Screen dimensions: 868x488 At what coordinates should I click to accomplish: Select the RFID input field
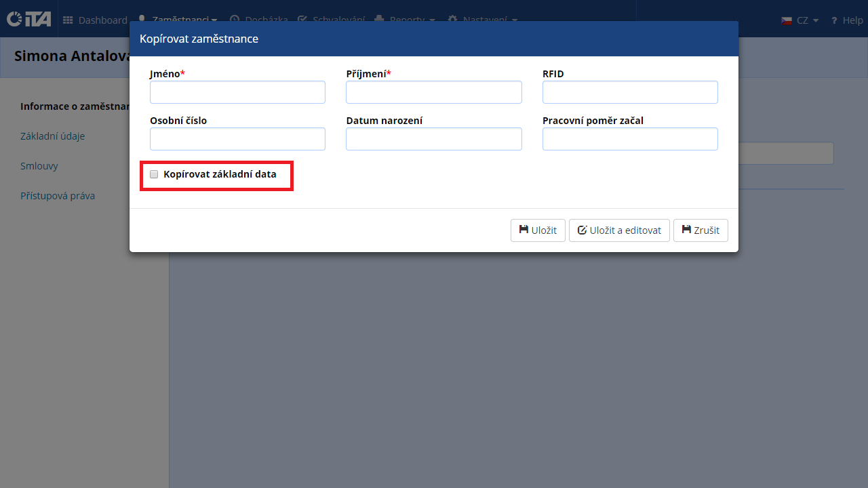(x=629, y=92)
